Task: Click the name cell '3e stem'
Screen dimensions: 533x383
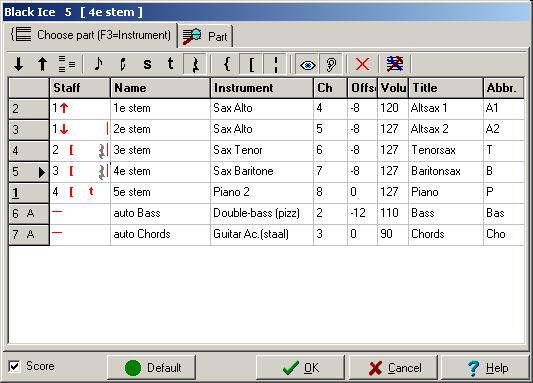Action: coord(160,151)
